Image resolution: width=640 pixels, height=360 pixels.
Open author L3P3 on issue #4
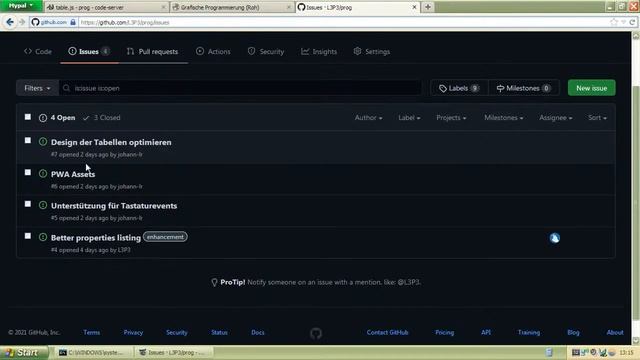[124, 250]
